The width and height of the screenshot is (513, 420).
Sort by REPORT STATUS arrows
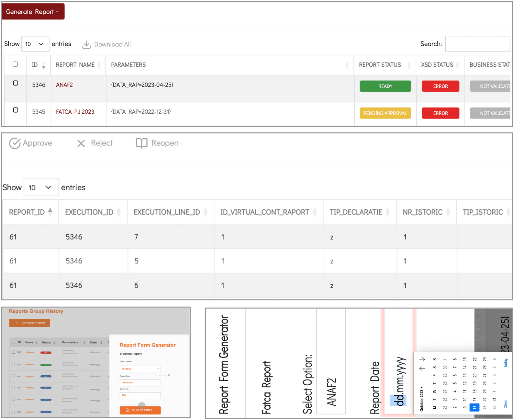point(409,65)
